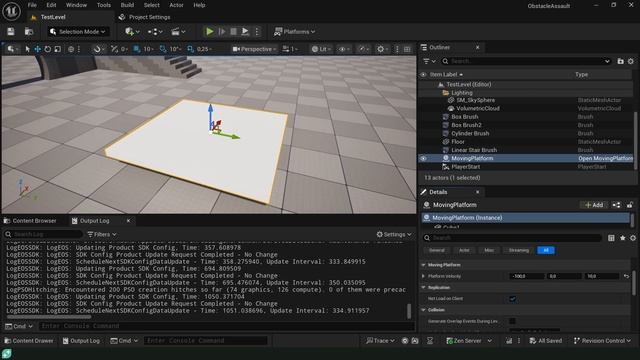Select the viewport Select objects arrow tool
This screenshot has width=640, height=360.
pos(27,49)
